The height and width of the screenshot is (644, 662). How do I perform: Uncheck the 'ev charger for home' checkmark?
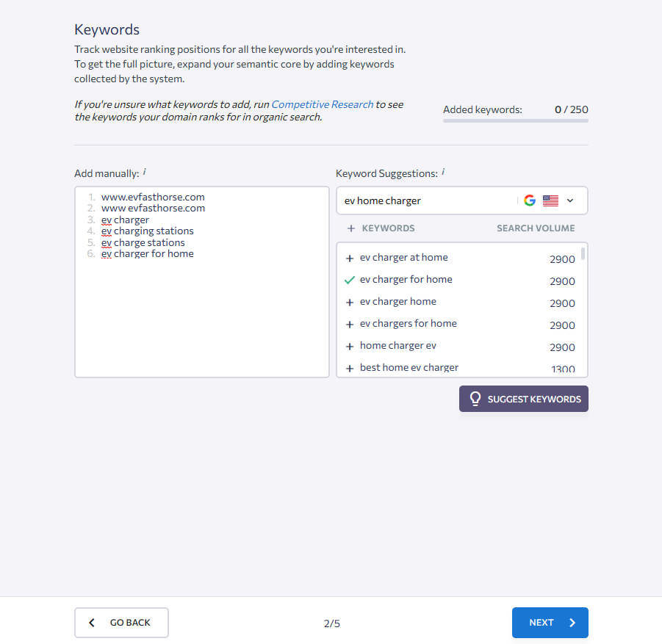pos(350,281)
